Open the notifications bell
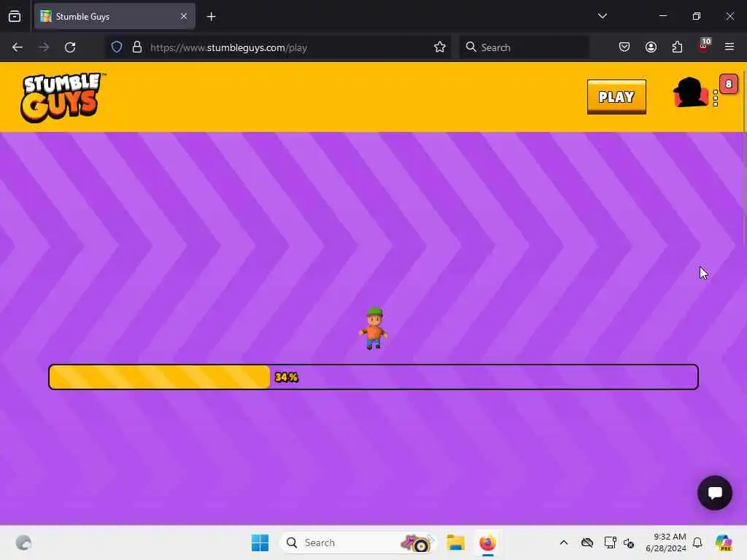This screenshot has height=560, width=747. click(697, 542)
